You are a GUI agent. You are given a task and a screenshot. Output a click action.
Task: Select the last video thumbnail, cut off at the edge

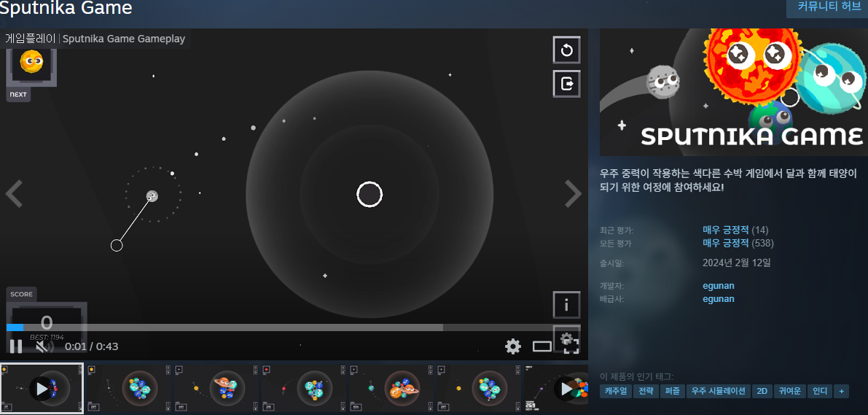coord(556,389)
